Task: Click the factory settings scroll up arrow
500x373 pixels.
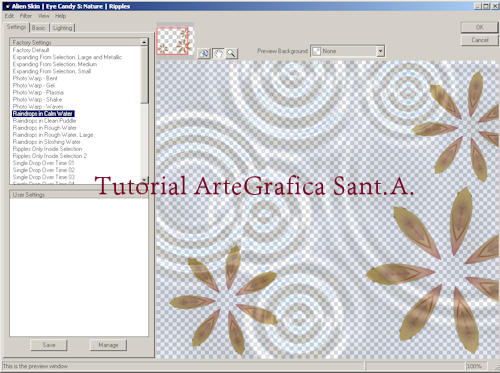Action: (144, 42)
